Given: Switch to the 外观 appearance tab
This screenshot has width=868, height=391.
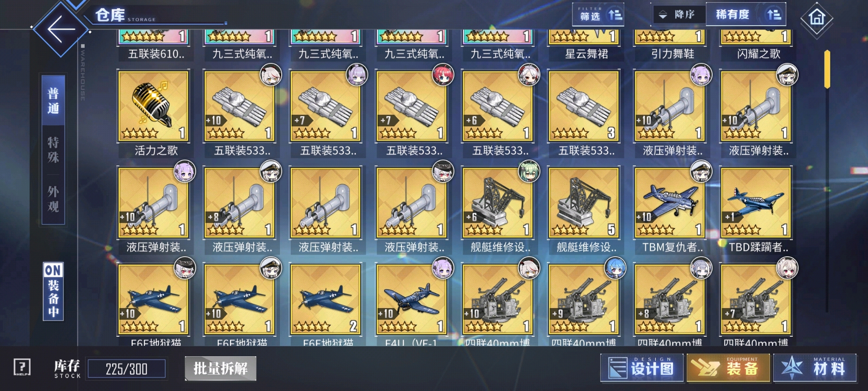Looking at the screenshot, I should [x=53, y=199].
